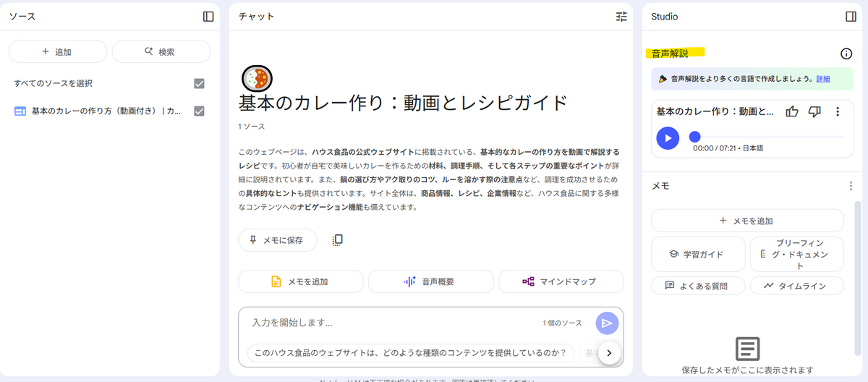This screenshot has height=382, width=868.
Task: Click the Studio メモを追加 button
Action: (x=747, y=221)
